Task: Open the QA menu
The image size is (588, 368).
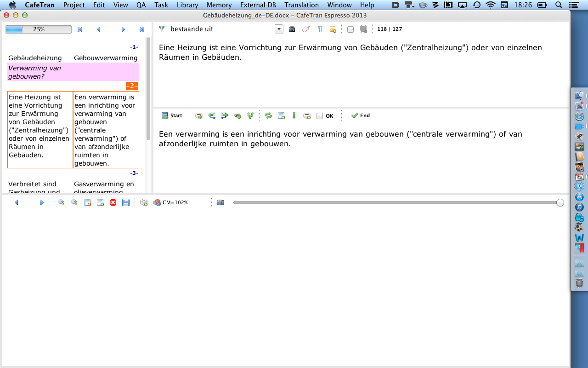Action: (141, 5)
